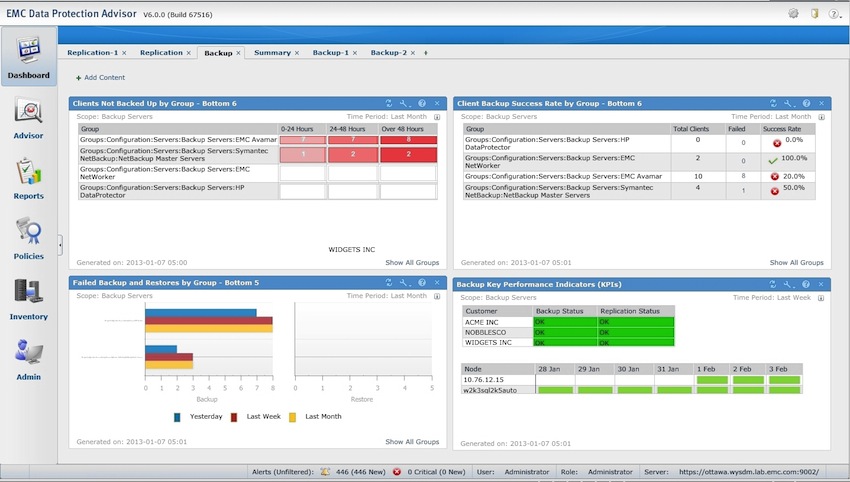Image resolution: width=850 pixels, height=482 pixels.
Task: Click Add Content link
Action: pyautogui.click(x=100, y=78)
